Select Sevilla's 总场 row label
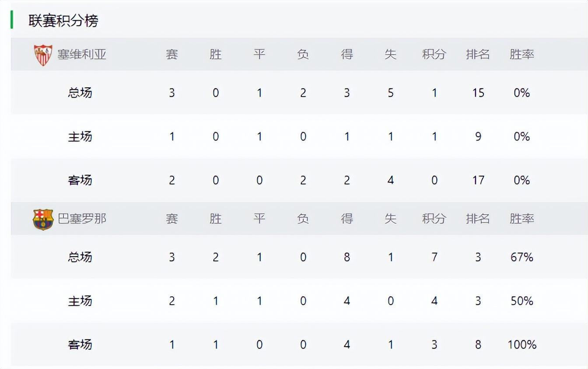 80,93
